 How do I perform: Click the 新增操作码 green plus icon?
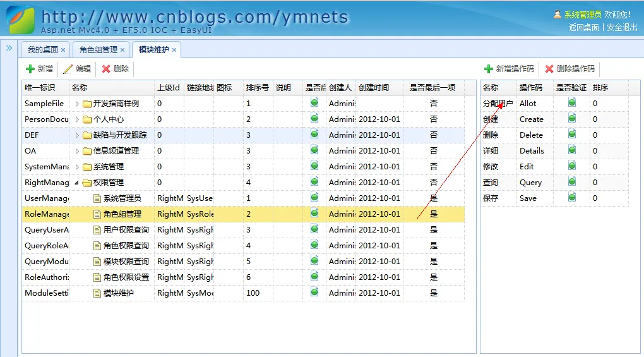pos(488,69)
